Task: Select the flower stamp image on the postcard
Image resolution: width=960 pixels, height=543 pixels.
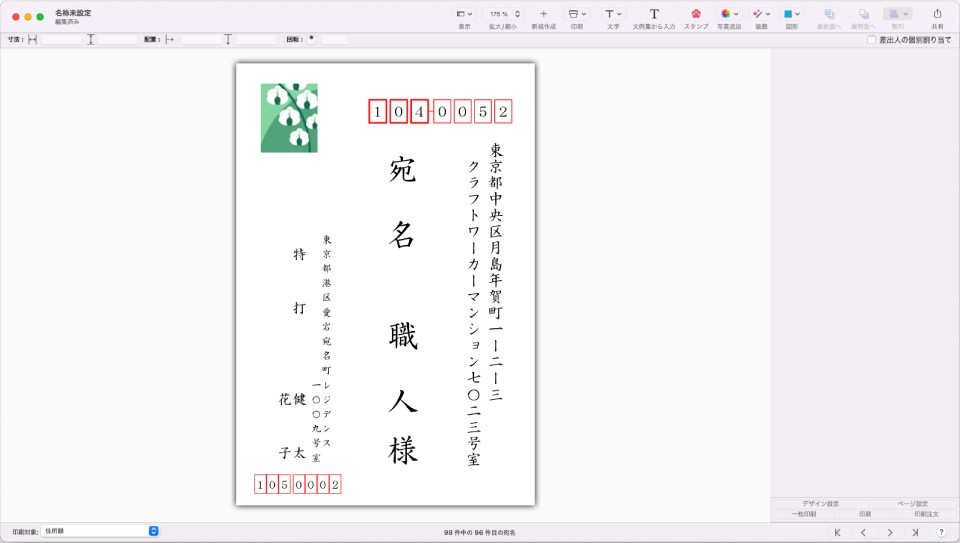Action: (x=289, y=118)
